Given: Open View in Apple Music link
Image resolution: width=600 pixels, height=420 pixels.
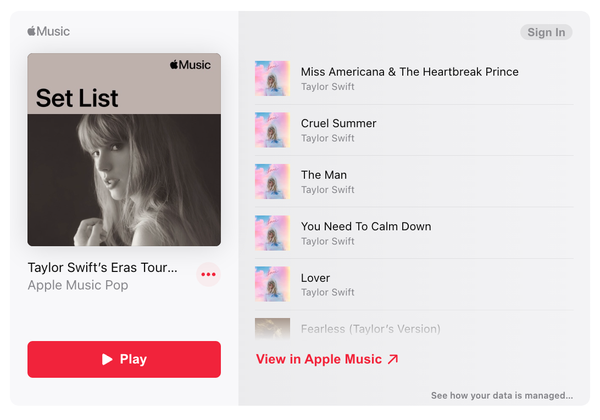Looking at the screenshot, I should pyautogui.click(x=327, y=359).
